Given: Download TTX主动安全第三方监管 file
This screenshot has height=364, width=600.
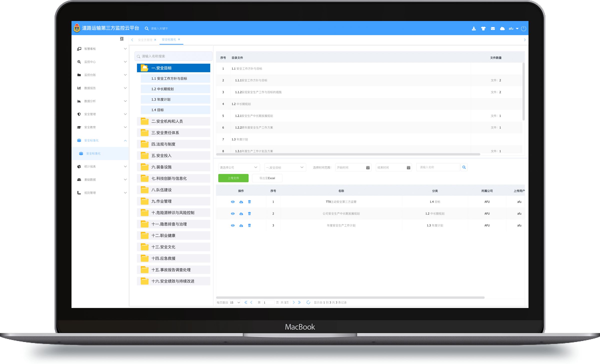Looking at the screenshot, I should point(241,202).
